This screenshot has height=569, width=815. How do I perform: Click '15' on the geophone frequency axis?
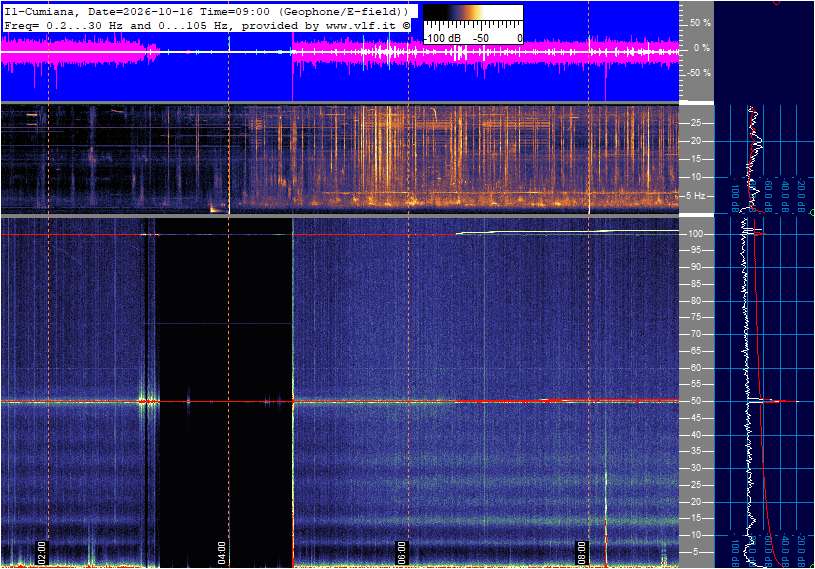[695, 159]
